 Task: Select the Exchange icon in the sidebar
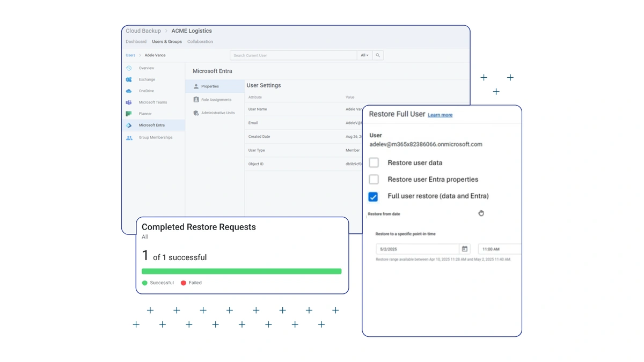click(x=129, y=79)
